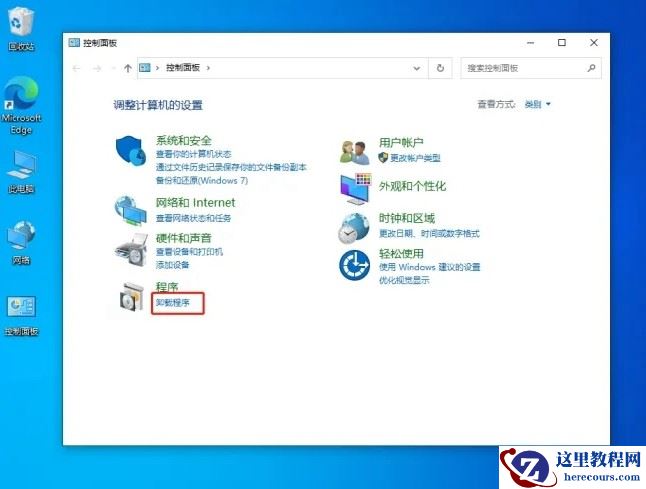This screenshot has height=489, width=646.
Task: Open the System and Security shield icon
Action: tap(131, 150)
